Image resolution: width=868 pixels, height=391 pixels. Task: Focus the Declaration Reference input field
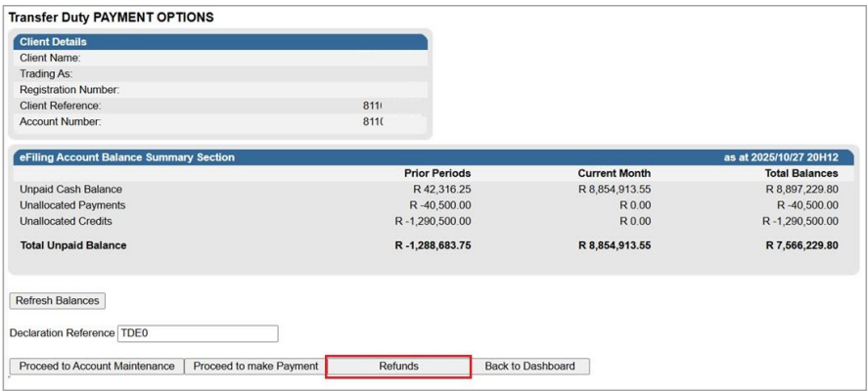198,334
